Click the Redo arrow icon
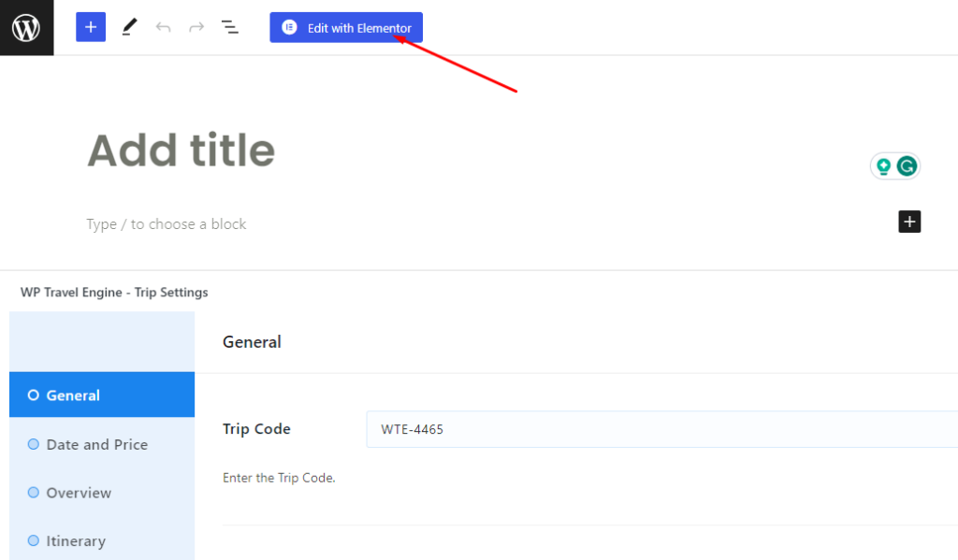958x560 pixels. [x=196, y=26]
